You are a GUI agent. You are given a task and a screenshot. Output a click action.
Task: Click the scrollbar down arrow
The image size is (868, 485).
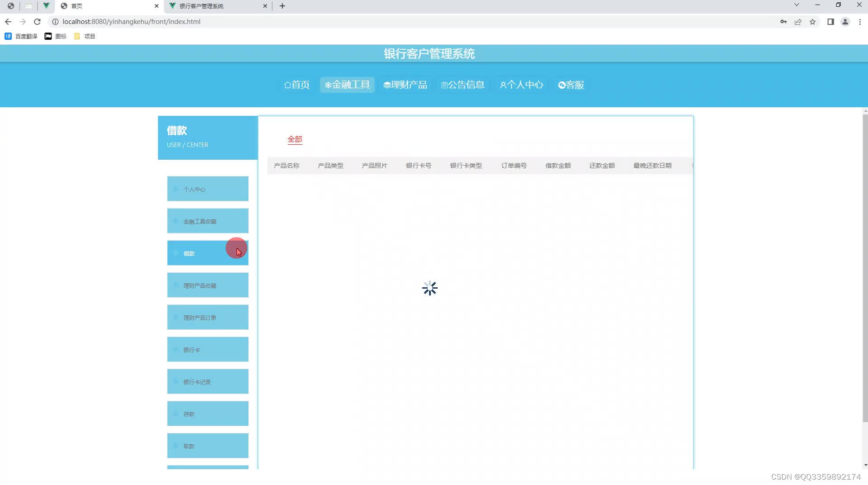pyautogui.click(x=865, y=465)
